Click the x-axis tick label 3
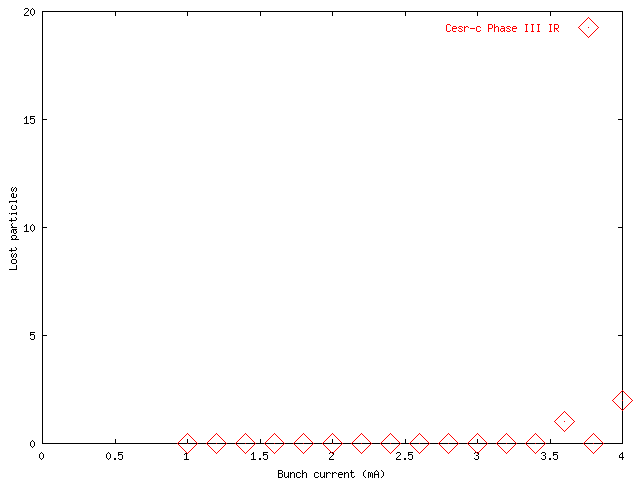This screenshot has width=640, height=480. (x=476, y=456)
